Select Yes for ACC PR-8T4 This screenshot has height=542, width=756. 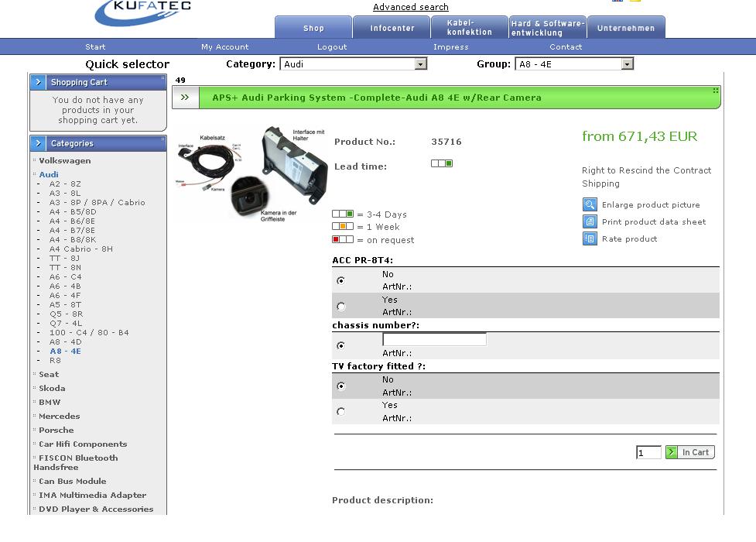pos(341,307)
